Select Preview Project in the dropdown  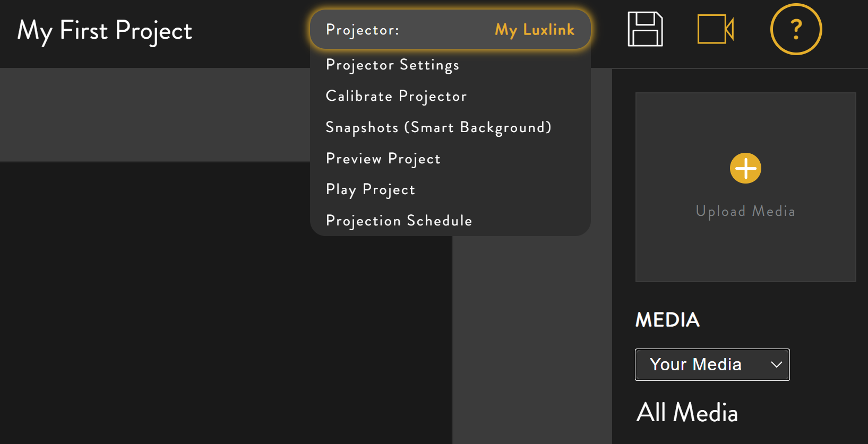383,159
